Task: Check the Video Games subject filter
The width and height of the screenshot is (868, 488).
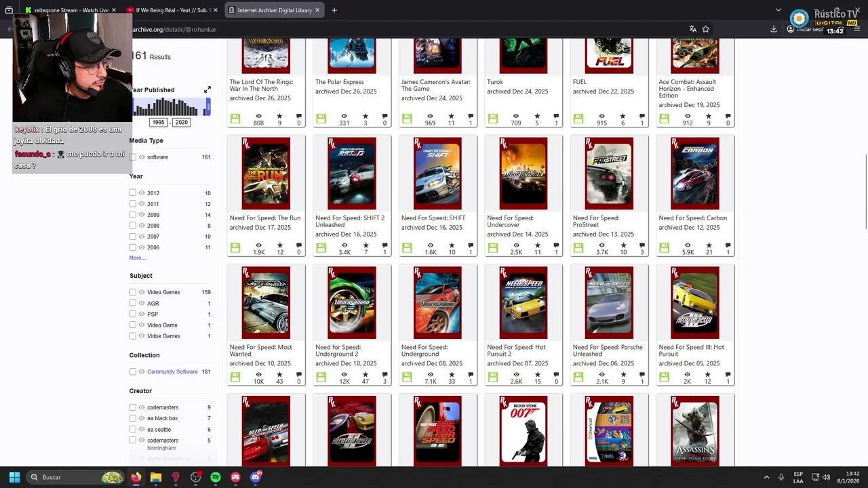Action: [133, 292]
